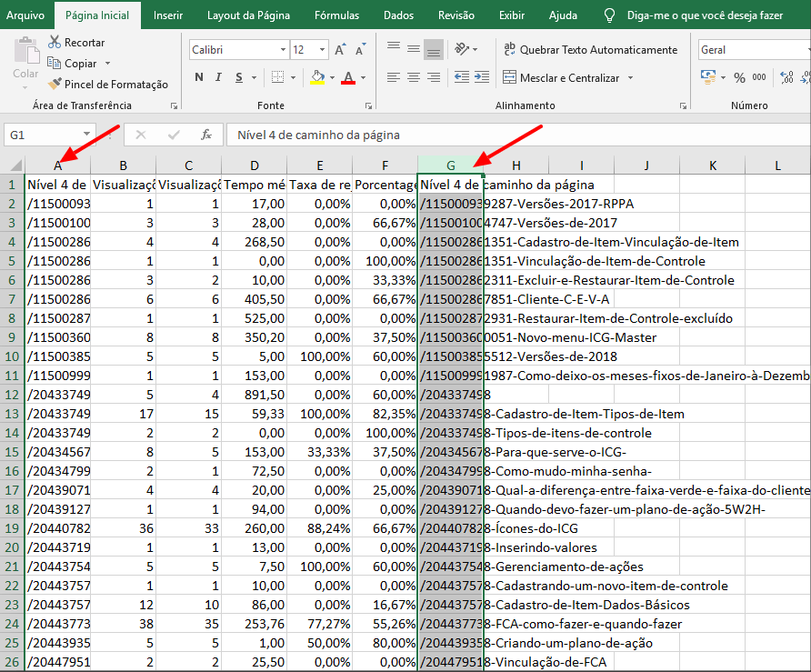Expand the Copiar options arrow
The width and height of the screenshot is (811, 672).
(x=107, y=63)
